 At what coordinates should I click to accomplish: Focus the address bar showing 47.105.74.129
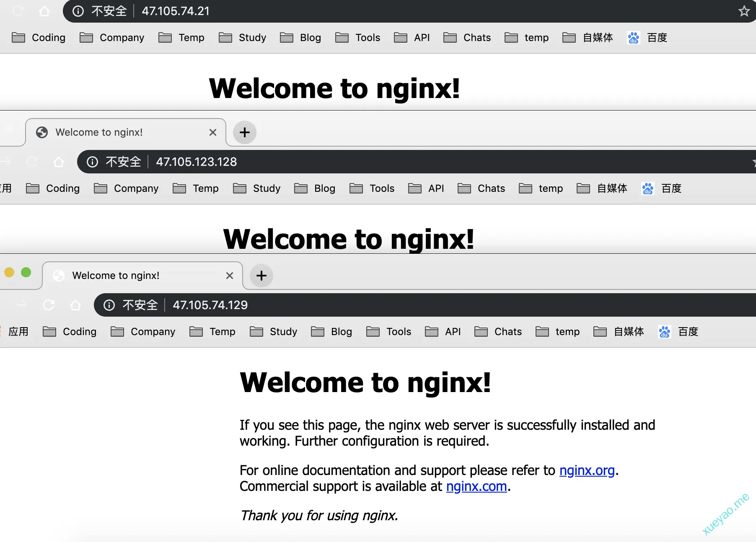425,305
